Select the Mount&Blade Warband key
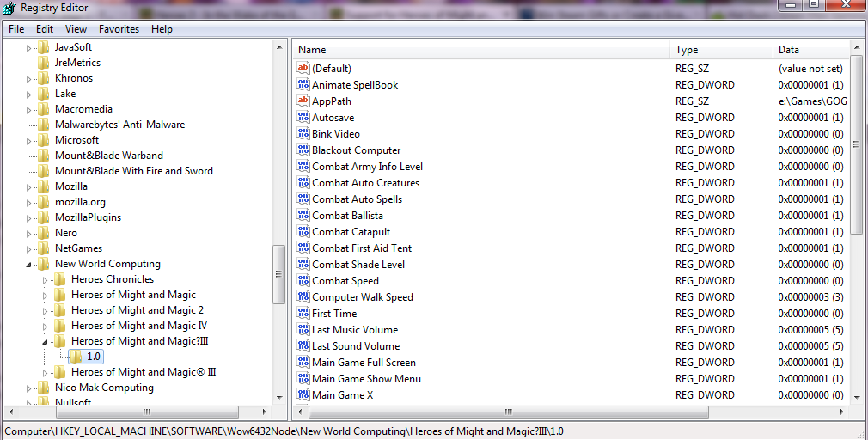 coord(109,156)
